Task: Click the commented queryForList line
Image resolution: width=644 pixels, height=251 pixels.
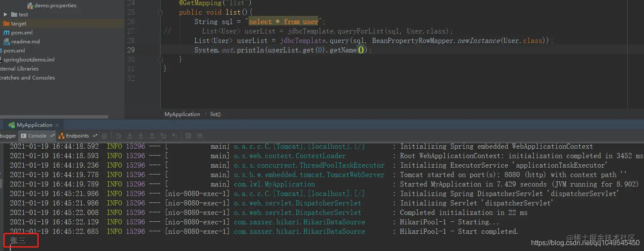Action: 328,31
